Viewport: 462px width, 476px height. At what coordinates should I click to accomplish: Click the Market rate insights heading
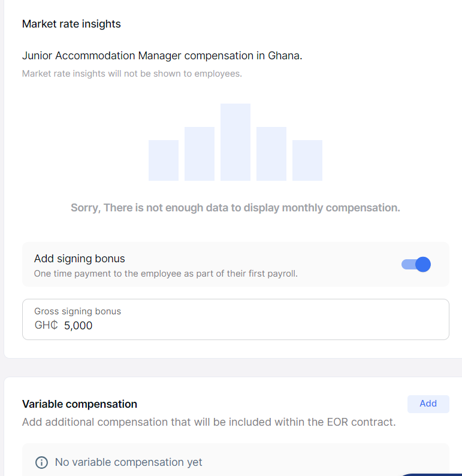71,24
